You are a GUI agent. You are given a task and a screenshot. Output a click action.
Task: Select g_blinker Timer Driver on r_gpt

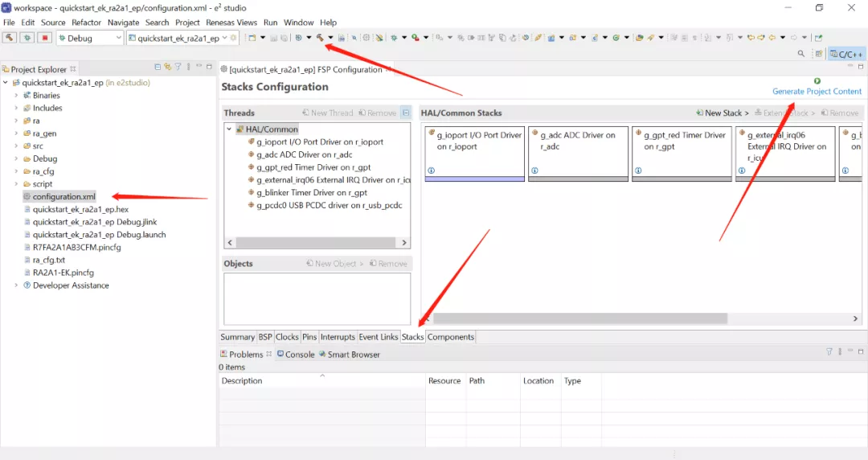click(x=311, y=192)
